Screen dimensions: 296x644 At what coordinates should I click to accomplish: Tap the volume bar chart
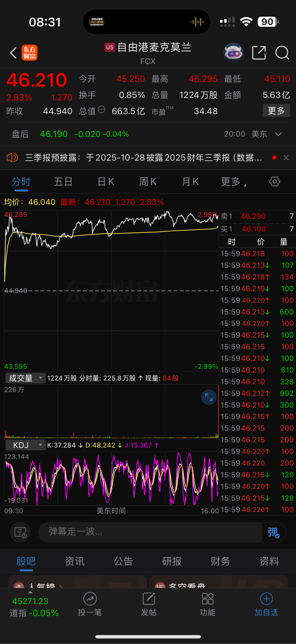coord(111,411)
